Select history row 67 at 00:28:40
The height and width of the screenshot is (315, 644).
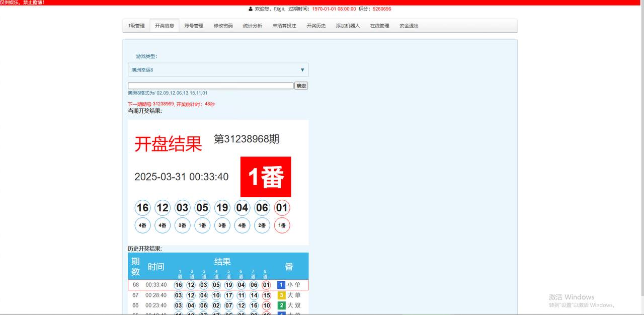click(156, 295)
